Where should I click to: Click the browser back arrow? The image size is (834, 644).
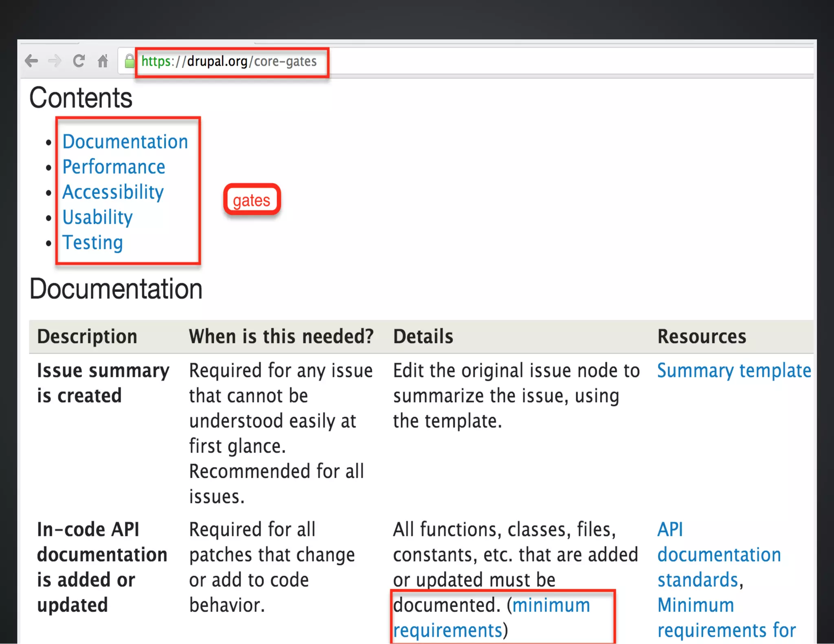(31, 61)
